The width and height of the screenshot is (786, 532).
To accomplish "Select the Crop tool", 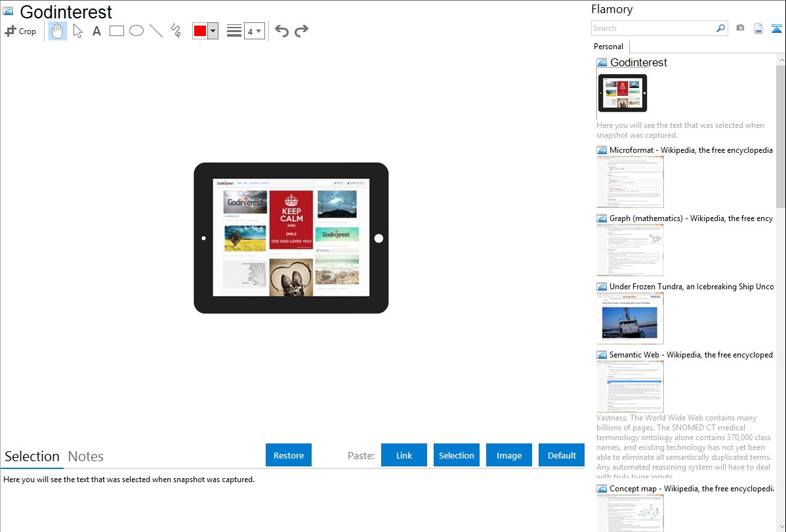I will (20, 31).
